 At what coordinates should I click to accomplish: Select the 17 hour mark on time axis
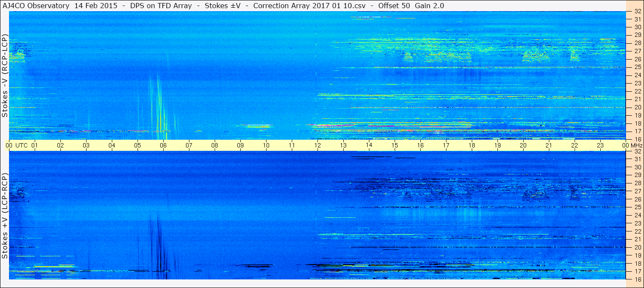pos(446,145)
